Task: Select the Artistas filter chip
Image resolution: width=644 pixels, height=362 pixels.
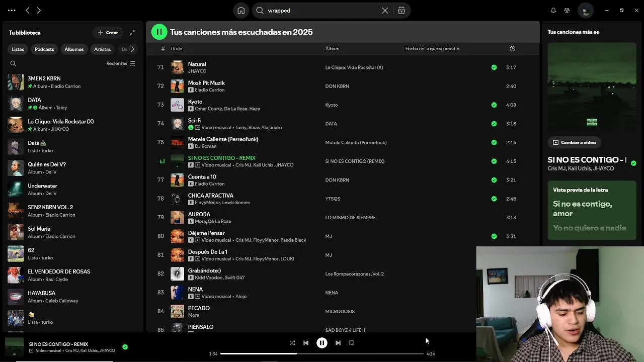Action: (102, 49)
